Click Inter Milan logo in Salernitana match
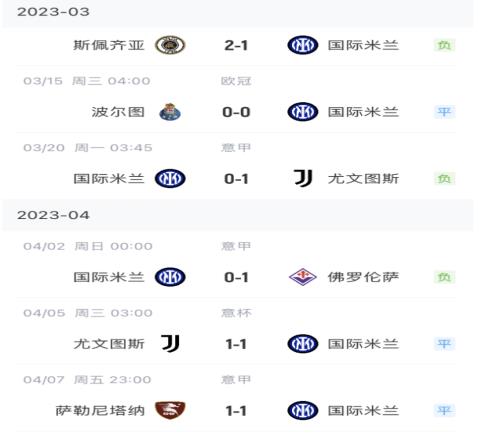Viewport: 500px width, 440px height. coord(303,410)
